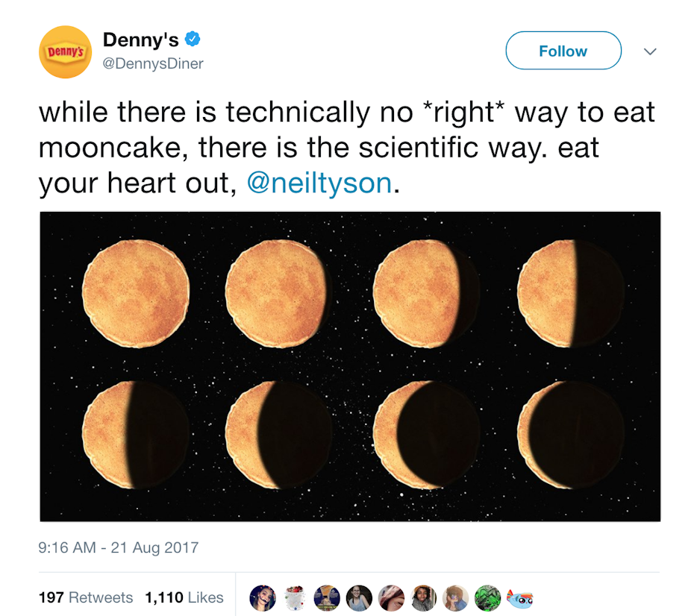Viewport: 694px width, 616px height.
Task: Open the Denny's display name profile link
Action: (141, 40)
